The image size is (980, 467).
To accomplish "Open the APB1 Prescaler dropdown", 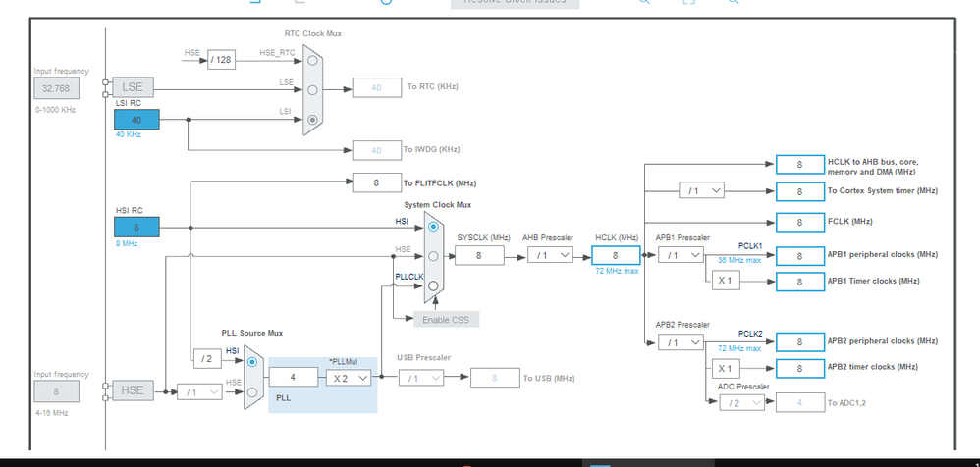I will (681, 255).
